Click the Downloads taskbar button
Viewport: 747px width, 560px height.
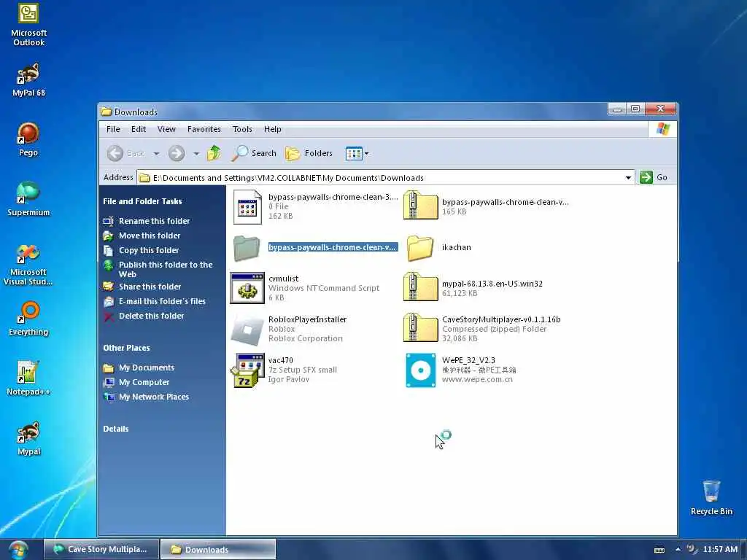[217, 550]
